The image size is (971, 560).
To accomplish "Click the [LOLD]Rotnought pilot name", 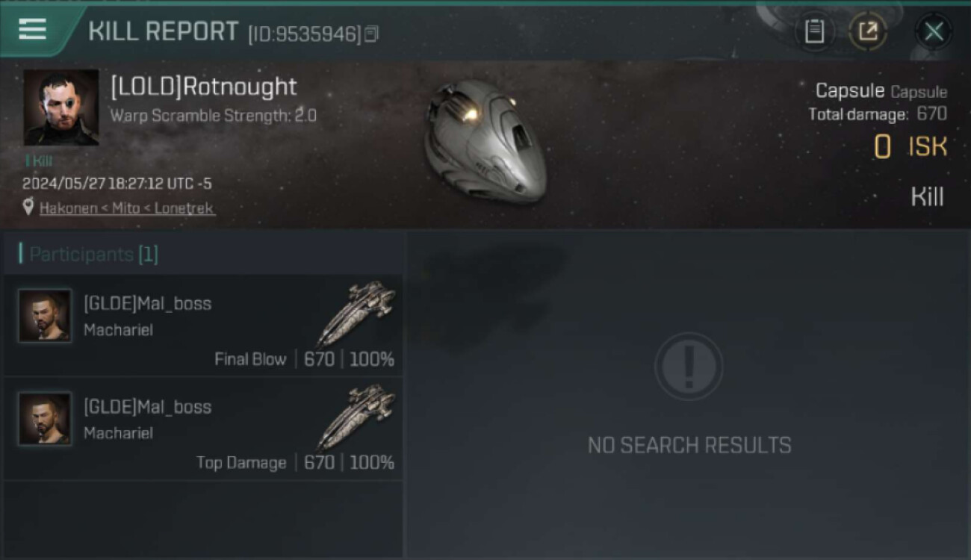I will tap(204, 87).
